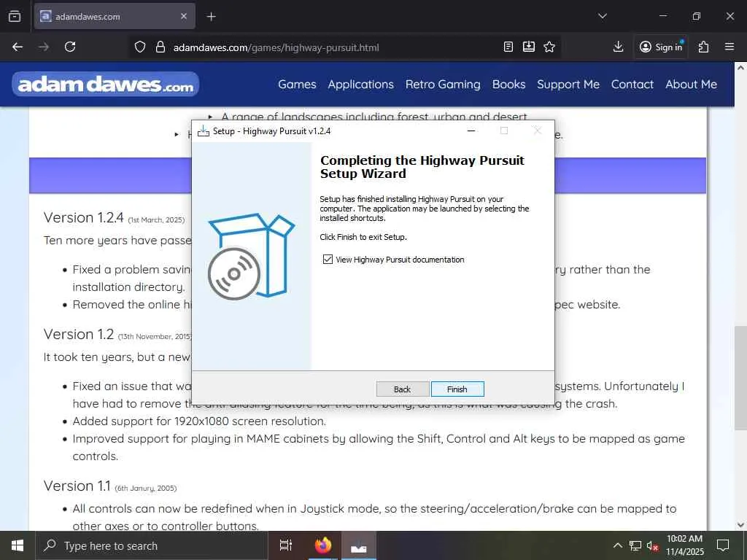The width and height of the screenshot is (747, 560).
Task: Click the muted volume tray icon
Action: point(653,545)
